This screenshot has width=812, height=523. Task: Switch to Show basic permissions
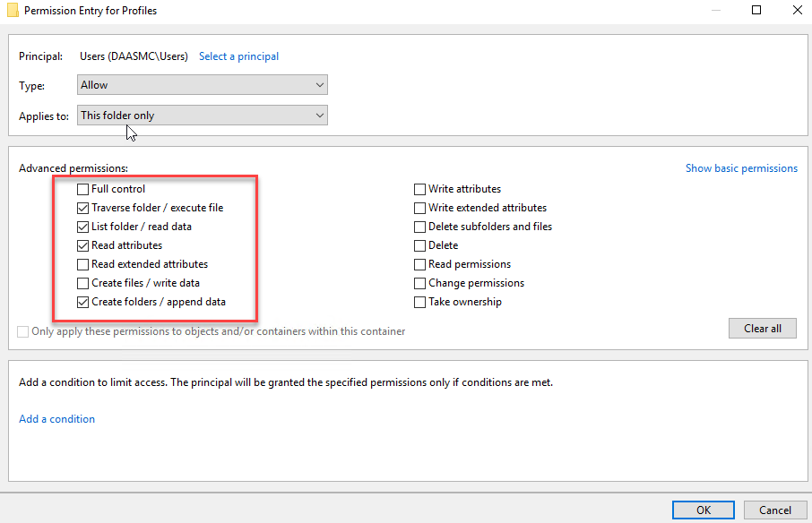pos(741,168)
